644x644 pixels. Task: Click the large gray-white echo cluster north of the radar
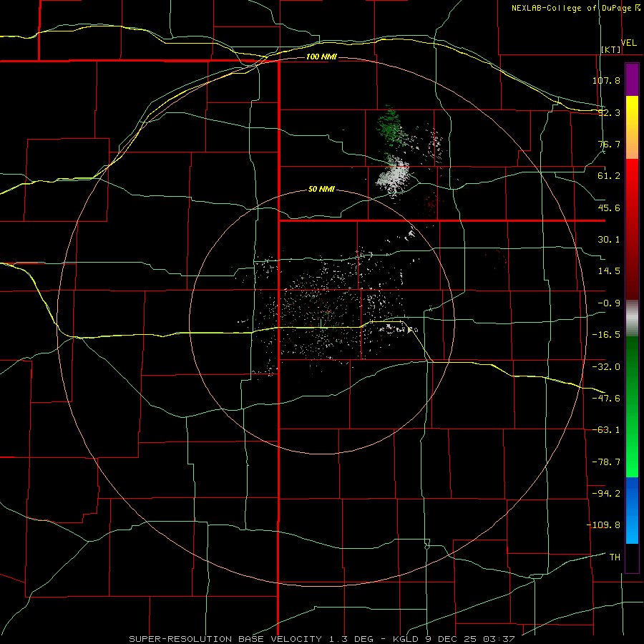394,177
